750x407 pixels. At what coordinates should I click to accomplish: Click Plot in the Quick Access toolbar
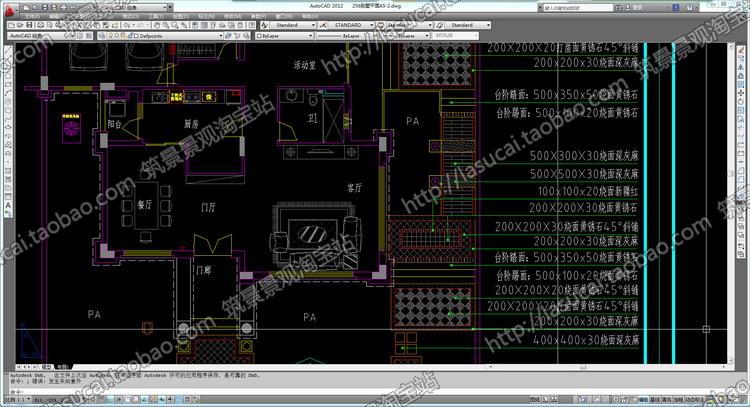(63, 7)
